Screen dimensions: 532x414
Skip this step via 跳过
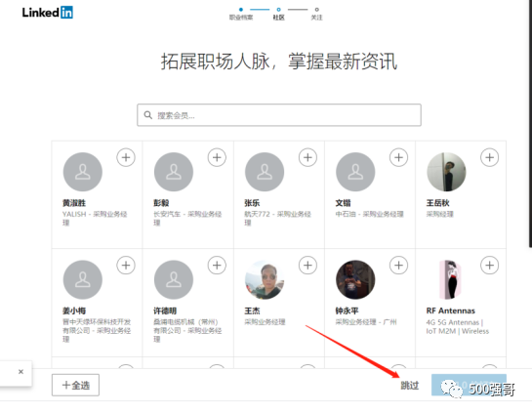pyautogui.click(x=410, y=386)
